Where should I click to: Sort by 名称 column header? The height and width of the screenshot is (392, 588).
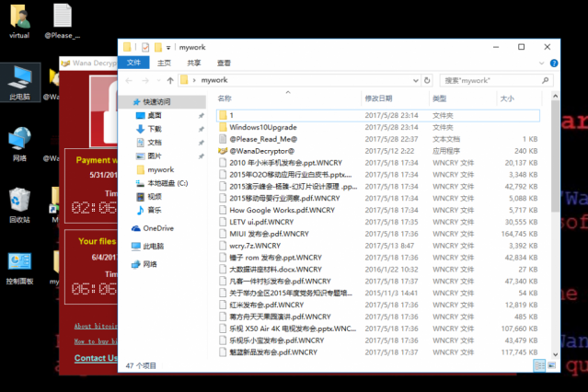(x=225, y=98)
